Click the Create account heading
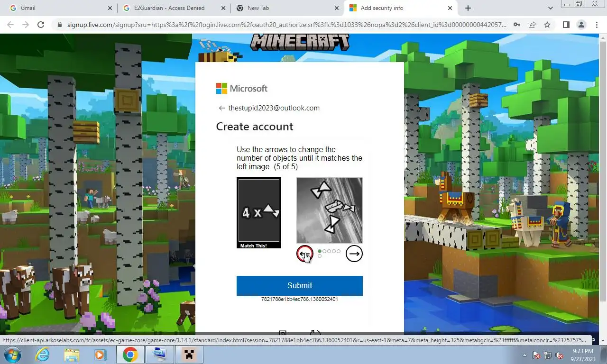 (x=255, y=127)
